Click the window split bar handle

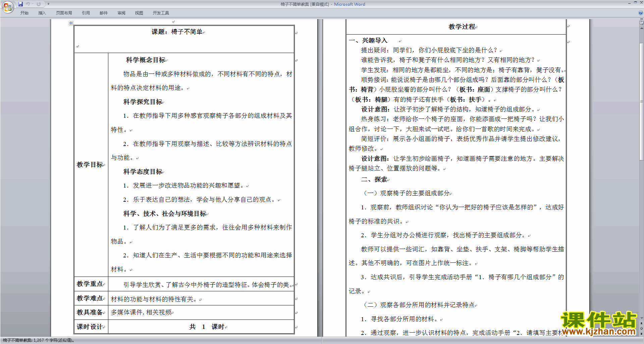[642, 19]
